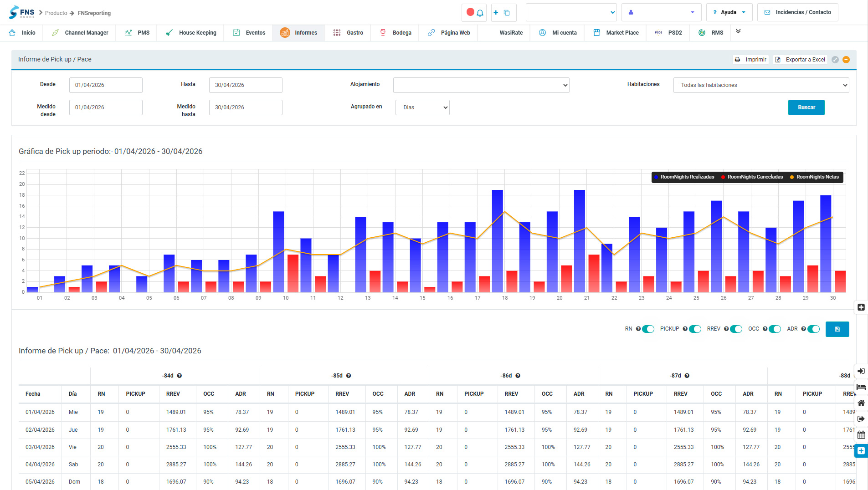Click the help icon next to -84d
Image resolution: width=868 pixels, height=490 pixels.
(180, 376)
